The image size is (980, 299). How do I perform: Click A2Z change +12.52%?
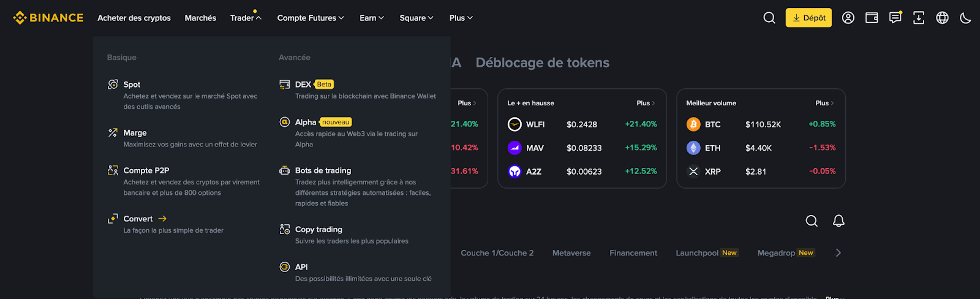(641, 171)
